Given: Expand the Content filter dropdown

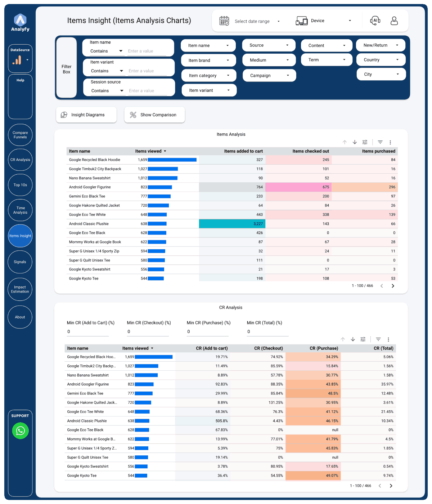Looking at the screenshot, I should (327, 45).
